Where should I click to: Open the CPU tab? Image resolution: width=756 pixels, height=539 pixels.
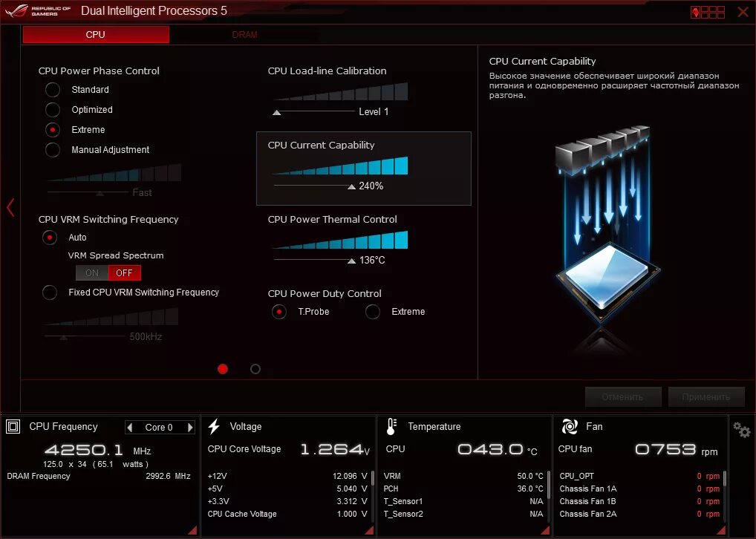click(96, 35)
